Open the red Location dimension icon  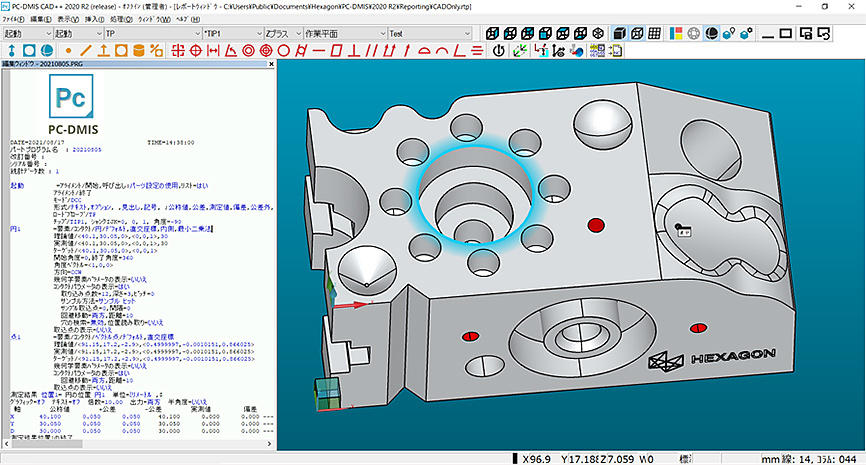click(178, 51)
